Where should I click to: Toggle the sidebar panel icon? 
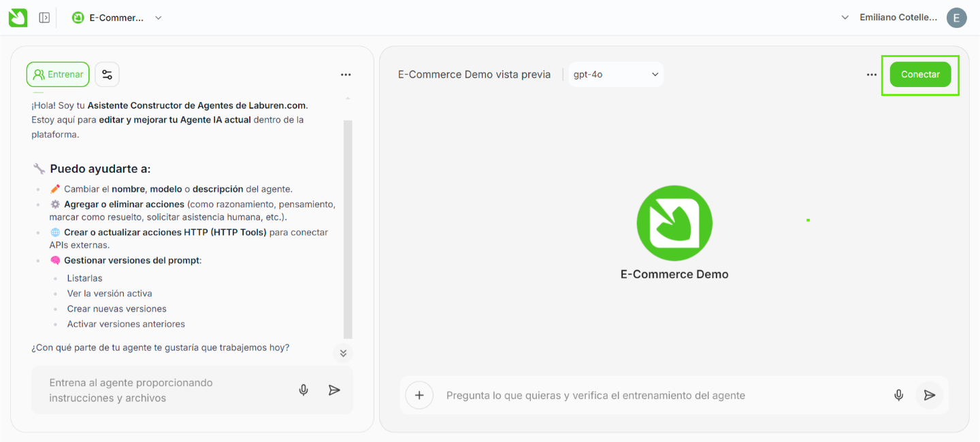(x=44, y=18)
